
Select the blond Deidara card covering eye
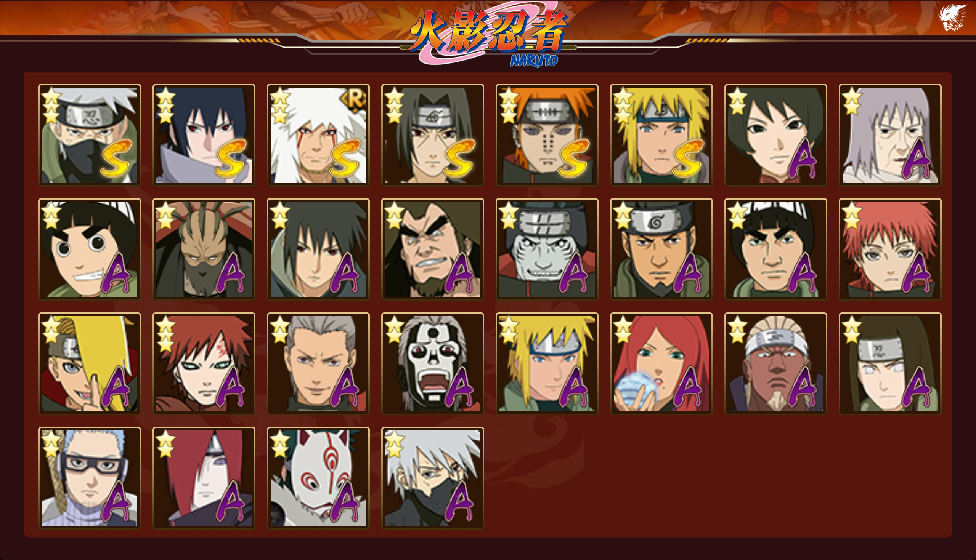[89, 363]
